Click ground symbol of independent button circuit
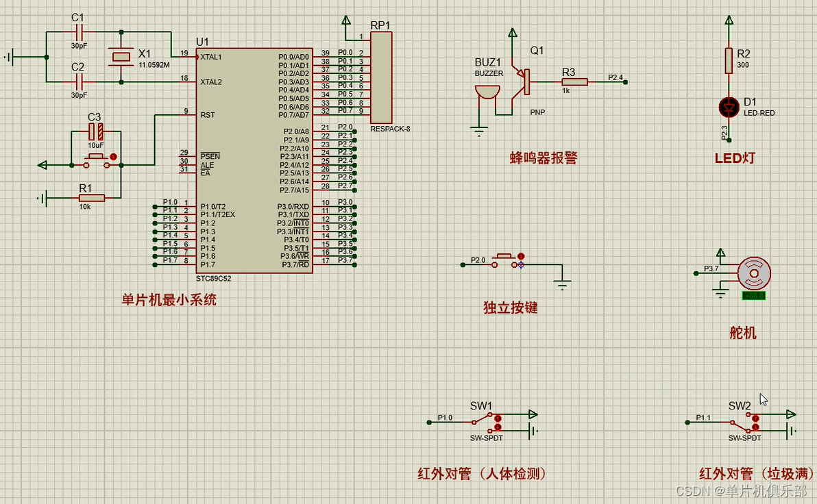Screen dimensions: 817x504 pos(562,285)
